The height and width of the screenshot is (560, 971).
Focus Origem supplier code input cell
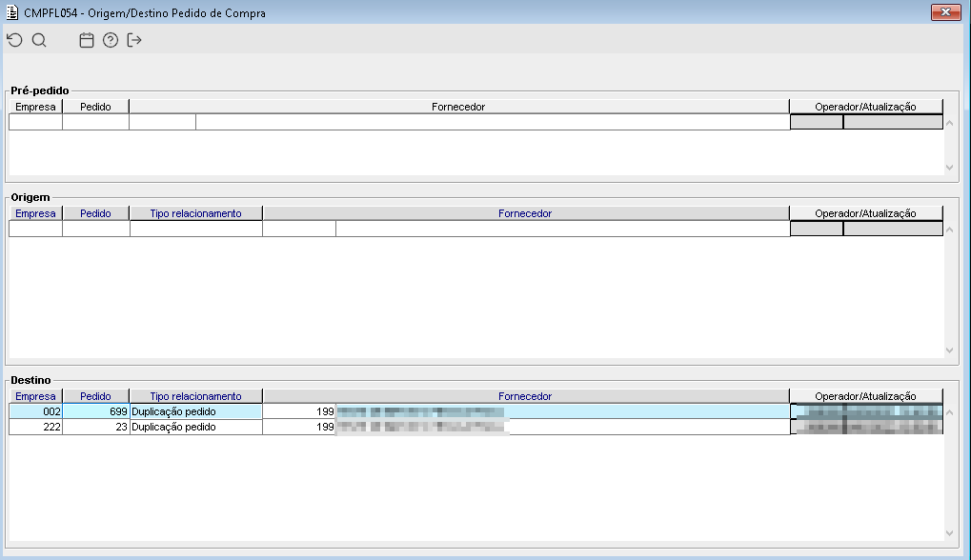point(299,229)
